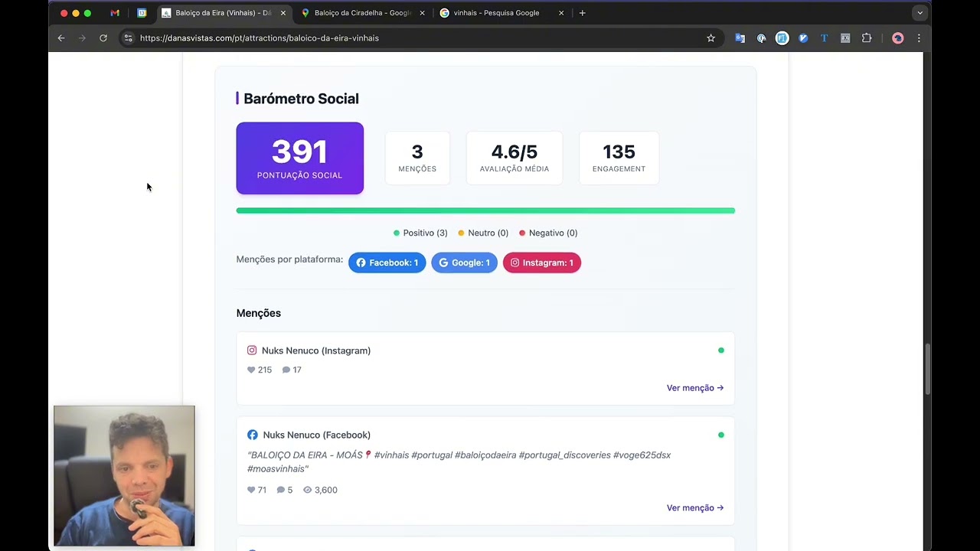Open the pinned Google Calendar tab
The height and width of the screenshot is (551, 980).
142,13
